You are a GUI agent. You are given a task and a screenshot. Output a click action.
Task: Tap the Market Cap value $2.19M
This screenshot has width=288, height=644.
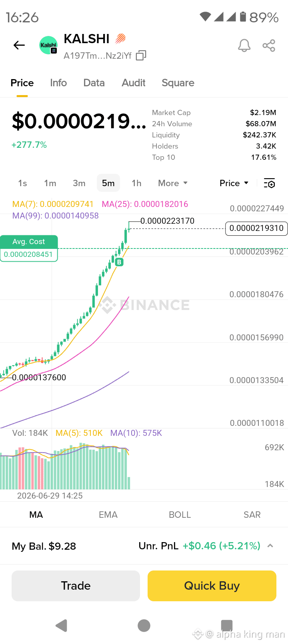click(x=263, y=113)
